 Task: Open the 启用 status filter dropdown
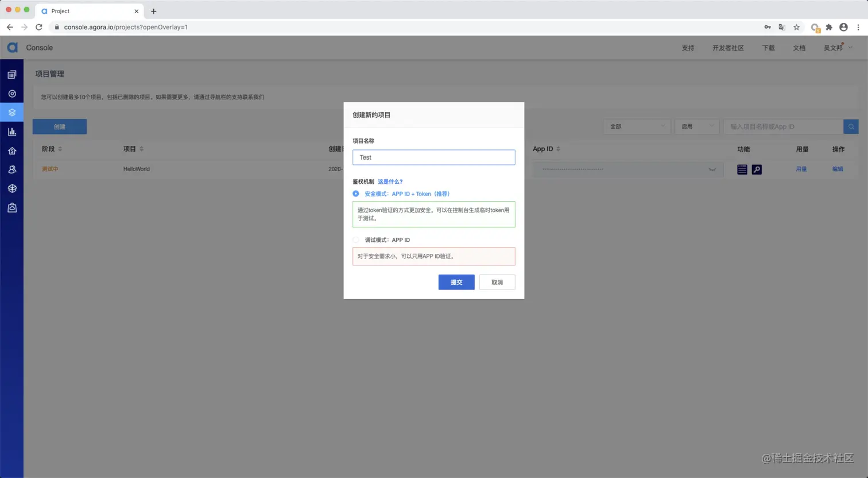[697, 126]
